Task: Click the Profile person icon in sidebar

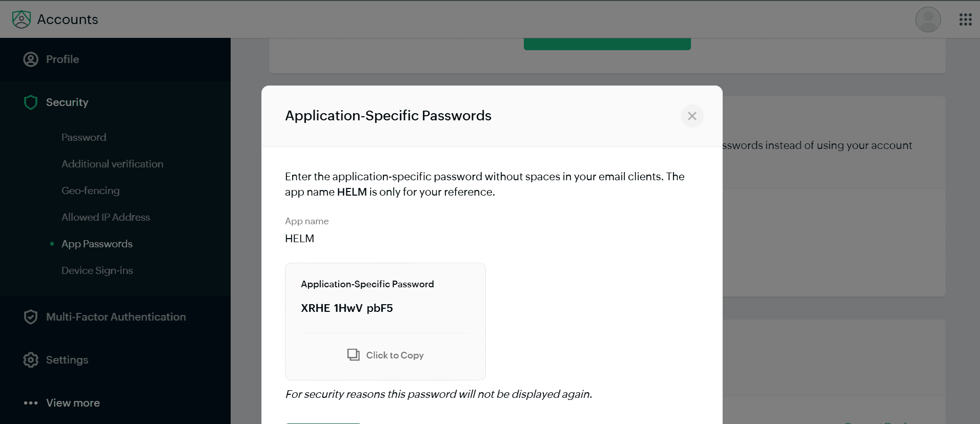Action: click(31, 59)
